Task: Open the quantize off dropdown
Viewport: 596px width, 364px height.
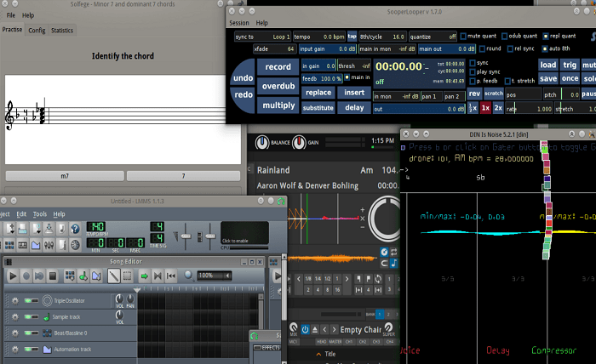Action: (433, 37)
